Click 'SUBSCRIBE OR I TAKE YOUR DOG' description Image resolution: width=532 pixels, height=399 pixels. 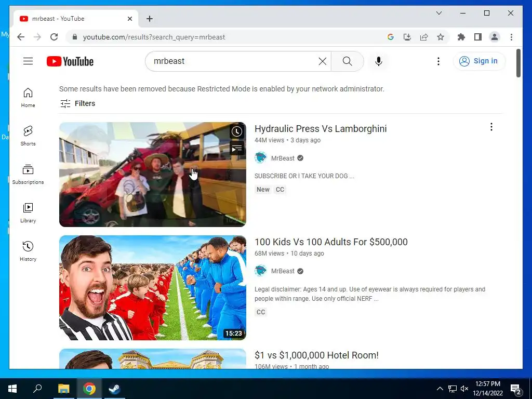click(304, 176)
